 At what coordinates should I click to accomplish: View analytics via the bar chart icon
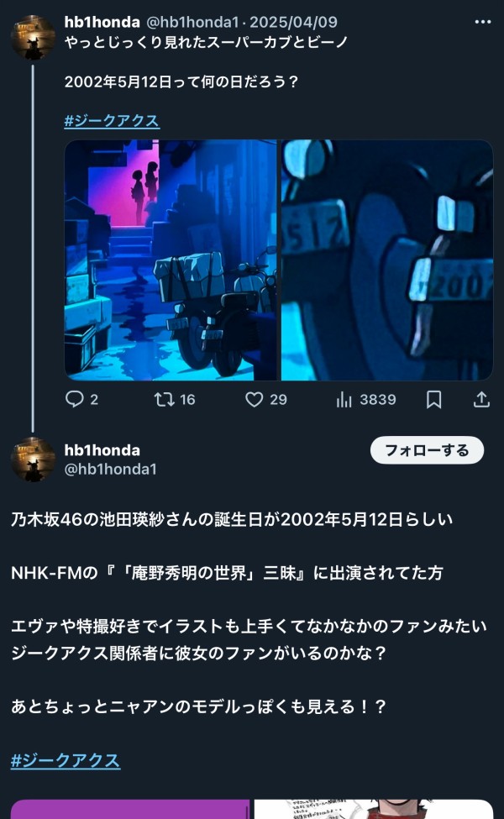(x=344, y=400)
